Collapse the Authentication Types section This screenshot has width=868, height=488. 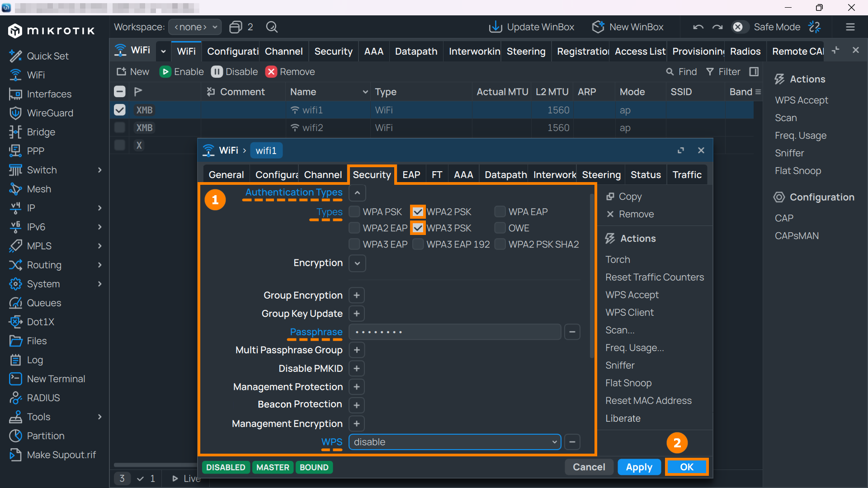pos(357,193)
